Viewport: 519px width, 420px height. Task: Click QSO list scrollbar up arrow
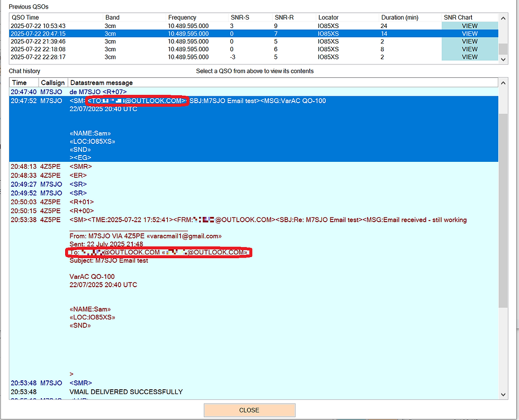pyautogui.click(x=503, y=18)
